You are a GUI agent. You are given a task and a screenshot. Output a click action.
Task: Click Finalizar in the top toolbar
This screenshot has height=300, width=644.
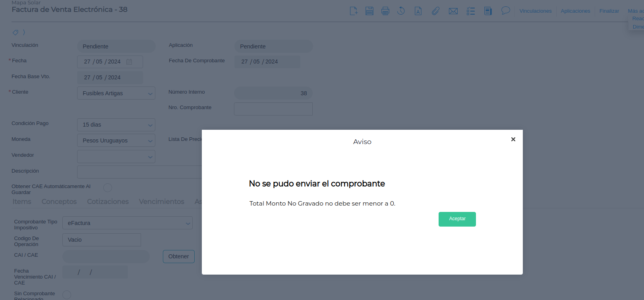(609, 11)
